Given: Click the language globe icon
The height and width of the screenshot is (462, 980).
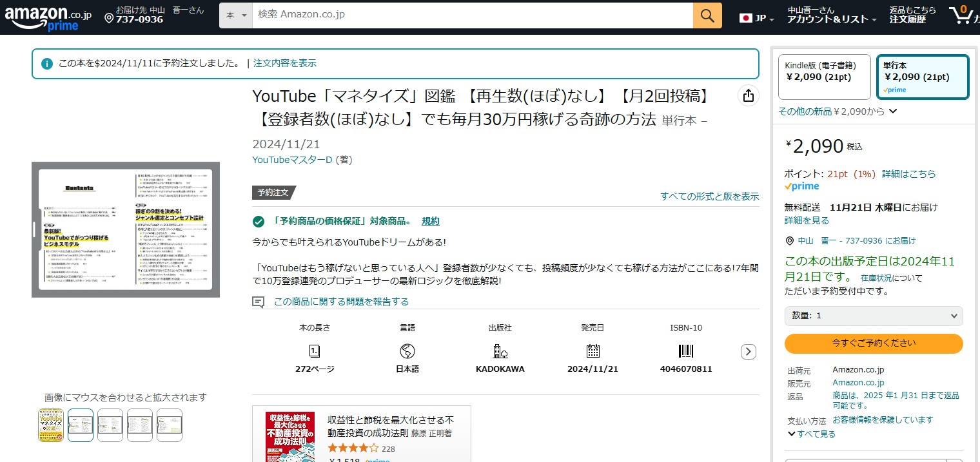Looking at the screenshot, I should [407, 351].
